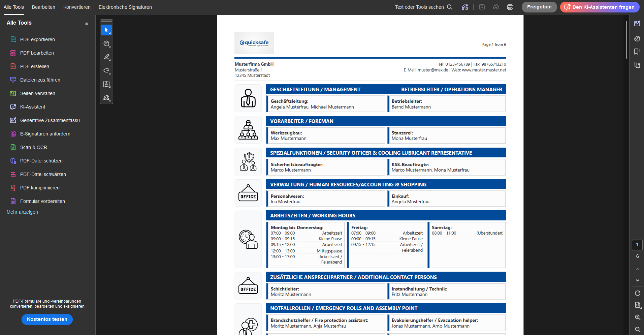Click 'VORARBEITER / FOREMAN' heading
Screen dimensions: 644x335
click(x=302, y=121)
